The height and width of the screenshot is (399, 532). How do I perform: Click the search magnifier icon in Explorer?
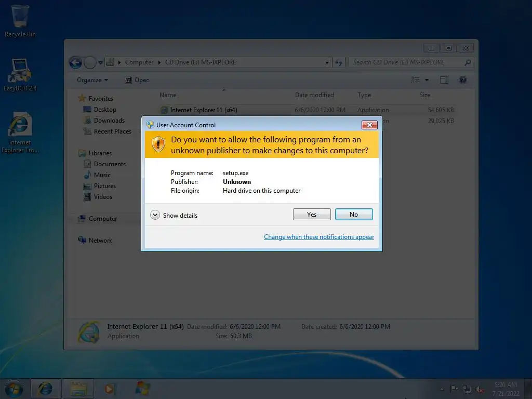(x=468, y=62)
